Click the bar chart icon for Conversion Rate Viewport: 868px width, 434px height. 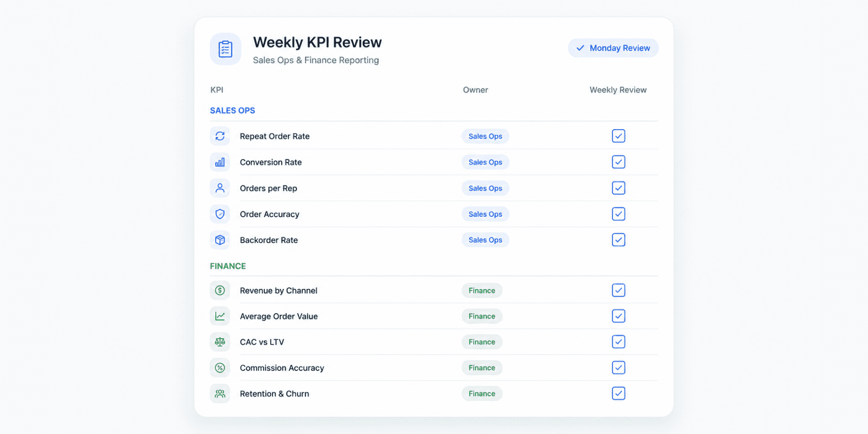click(220, 162)
